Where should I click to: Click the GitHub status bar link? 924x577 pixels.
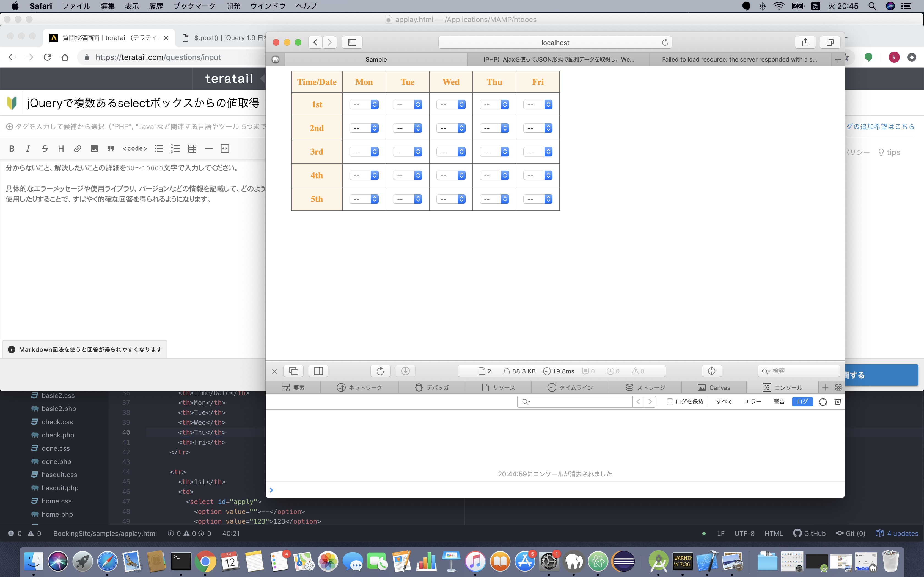coord(809,534)
